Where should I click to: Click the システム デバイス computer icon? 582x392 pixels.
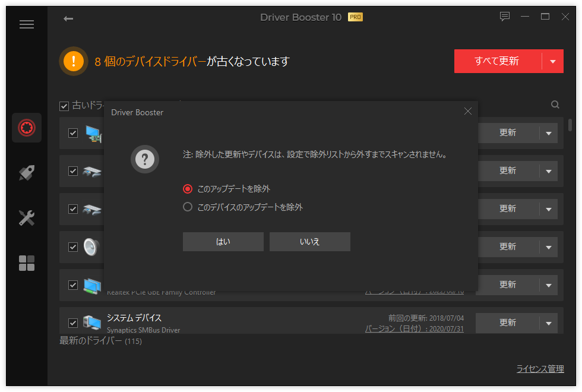92,323
